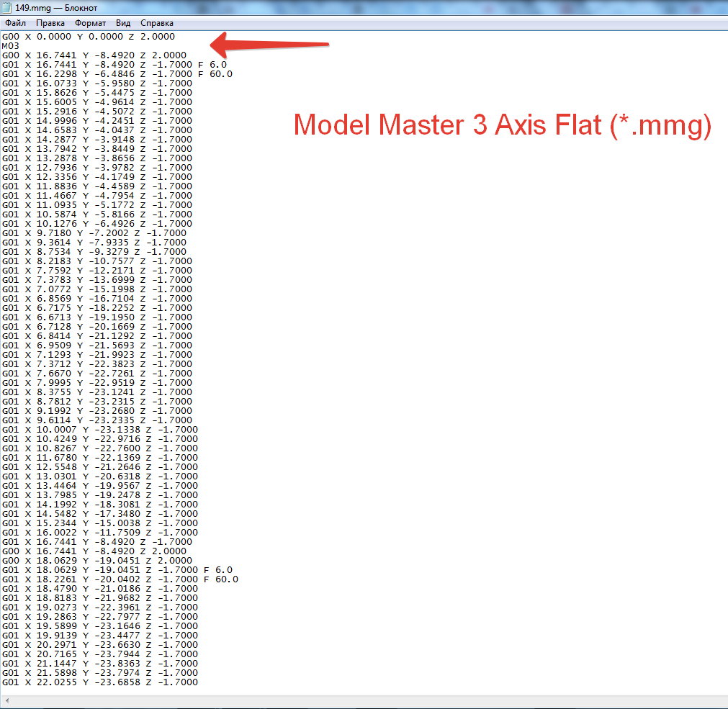Open the Вид menu

(x=123, y=23)
